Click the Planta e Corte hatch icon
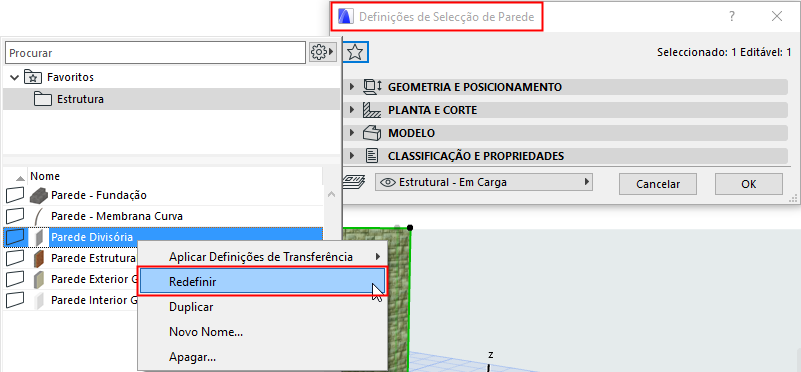The height and width of the screenshot is (372, 801). 372,110
